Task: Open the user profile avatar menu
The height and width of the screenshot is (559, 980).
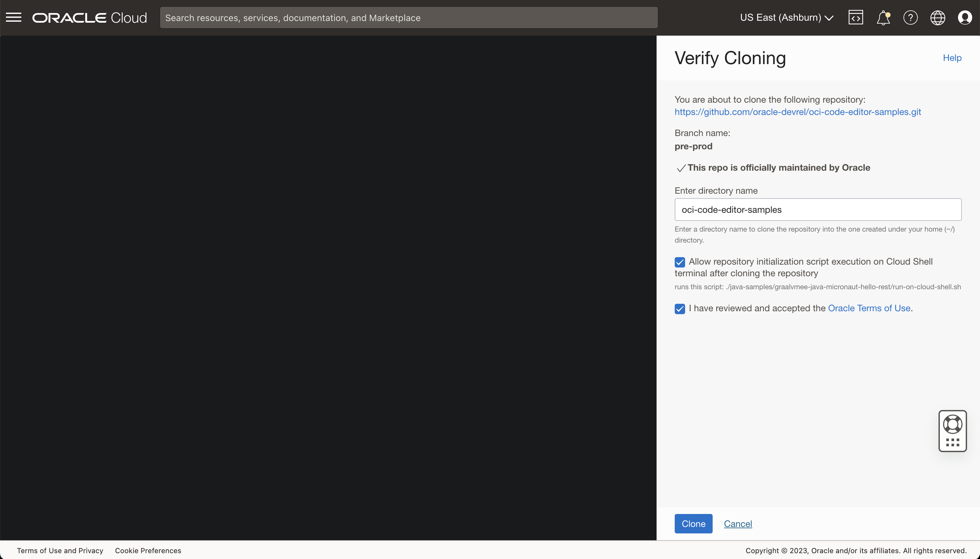Action: pos(965,17)
